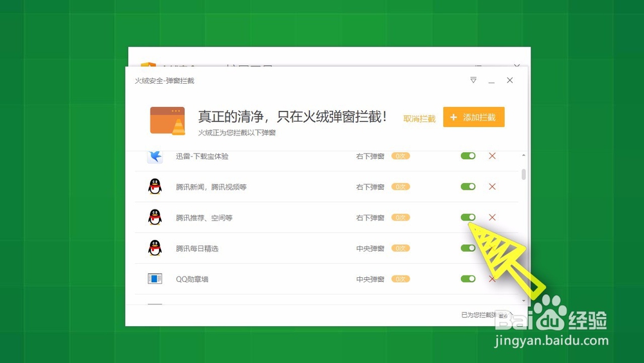The width and height of the screenshot is (644, 363).
Task: Click the scrollbar up arrow
Action: 524,155
